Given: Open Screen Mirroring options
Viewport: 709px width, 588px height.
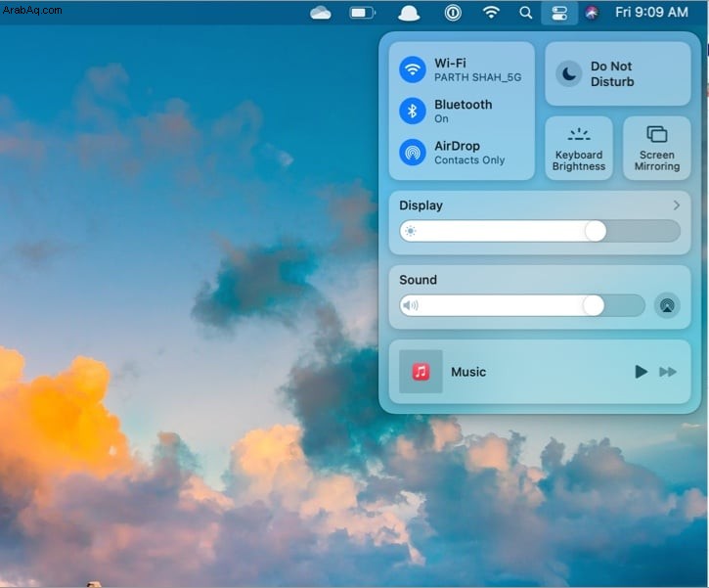Looking at the screenshot, I should (657, 148).
